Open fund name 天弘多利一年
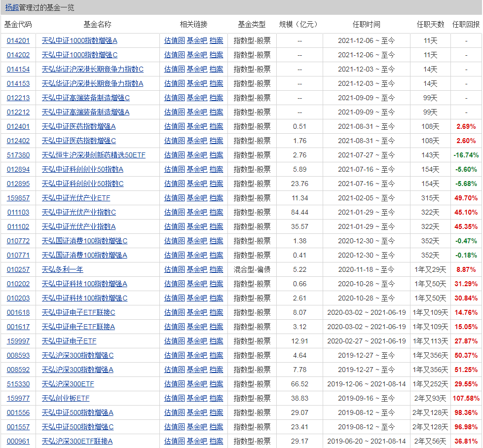Image resolution: width=483 pixels, height=448 pixels. pyautogui.click(x=62, y=269)
